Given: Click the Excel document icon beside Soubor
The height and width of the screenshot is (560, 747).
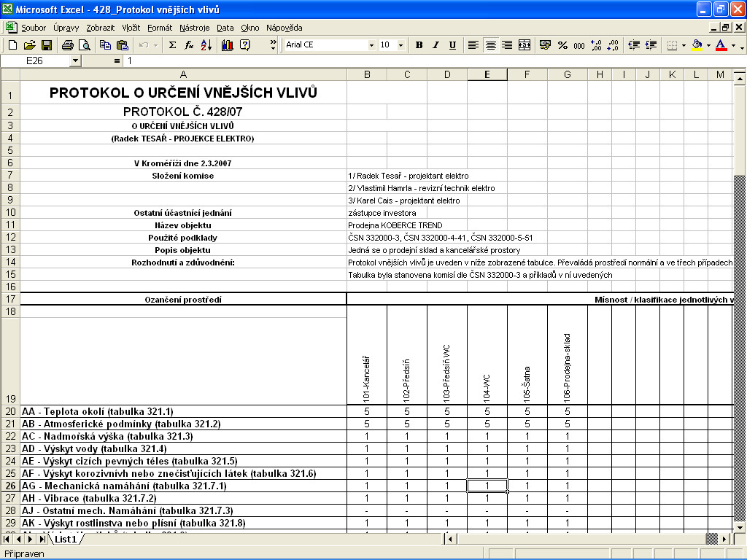Looking at the screenshot, I should (10, 27).
